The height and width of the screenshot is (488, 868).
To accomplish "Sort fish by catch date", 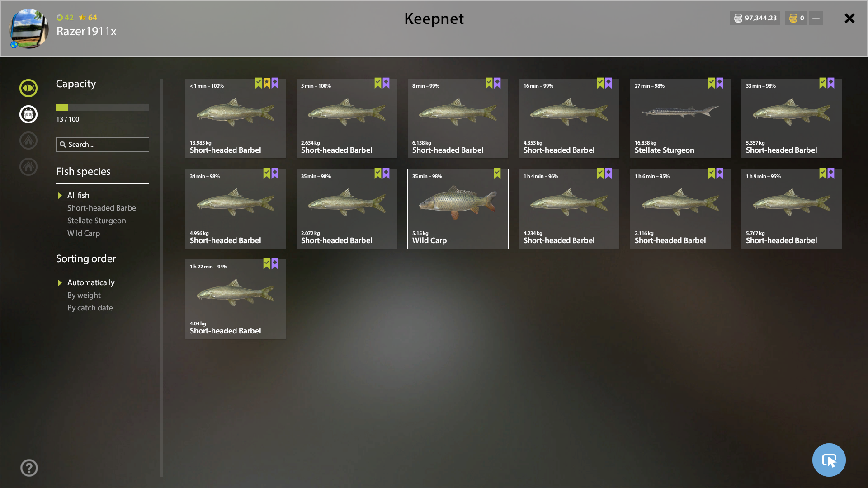I will tap(90, 308).
